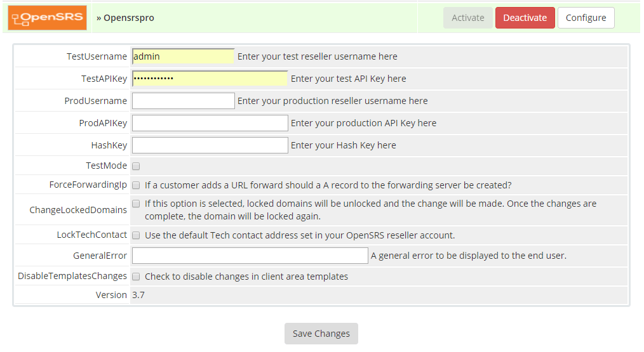The height and width of the screenshot is (352, 644).
Task: Click 'Enter your test reseller username here' hint
Action: click(317, 56)
